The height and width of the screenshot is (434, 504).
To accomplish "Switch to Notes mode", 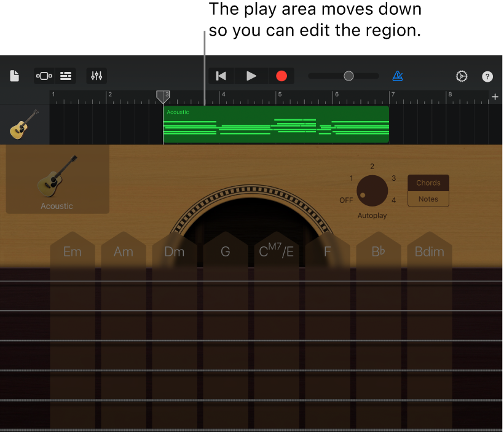I will point(428,199).
